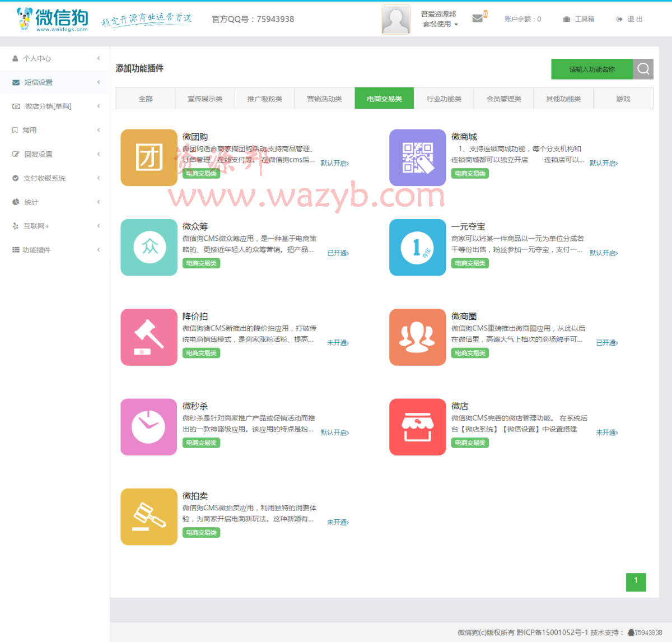Click 默认开启 link for 微商城
Screen dimensions: 672x642
[x=604, y=163]
